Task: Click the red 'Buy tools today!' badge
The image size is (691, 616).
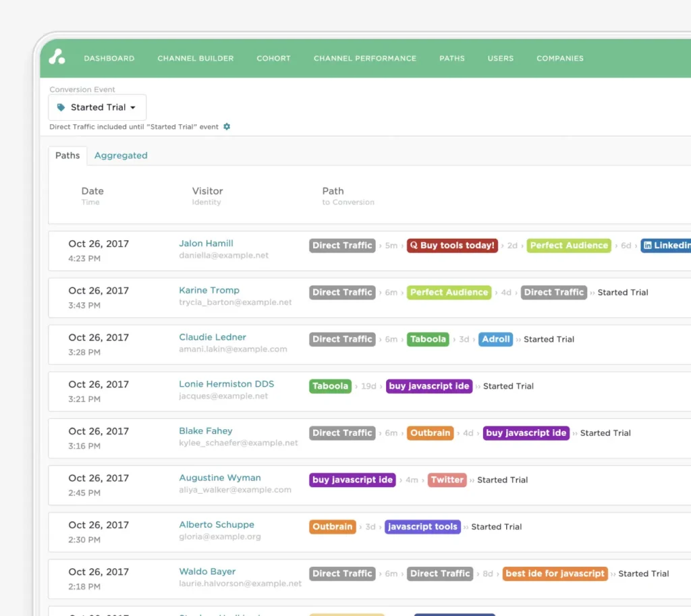Action: [452, 246]
